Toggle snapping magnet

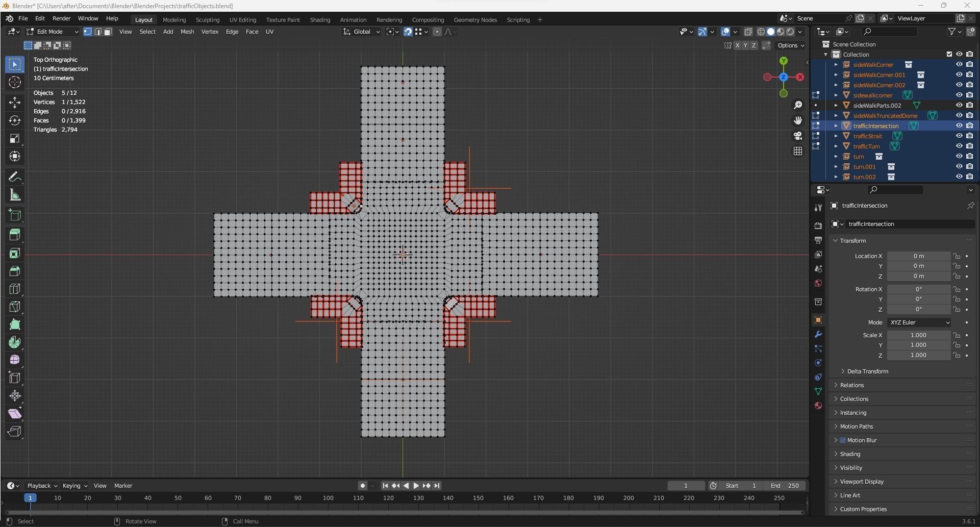[408, 32]
